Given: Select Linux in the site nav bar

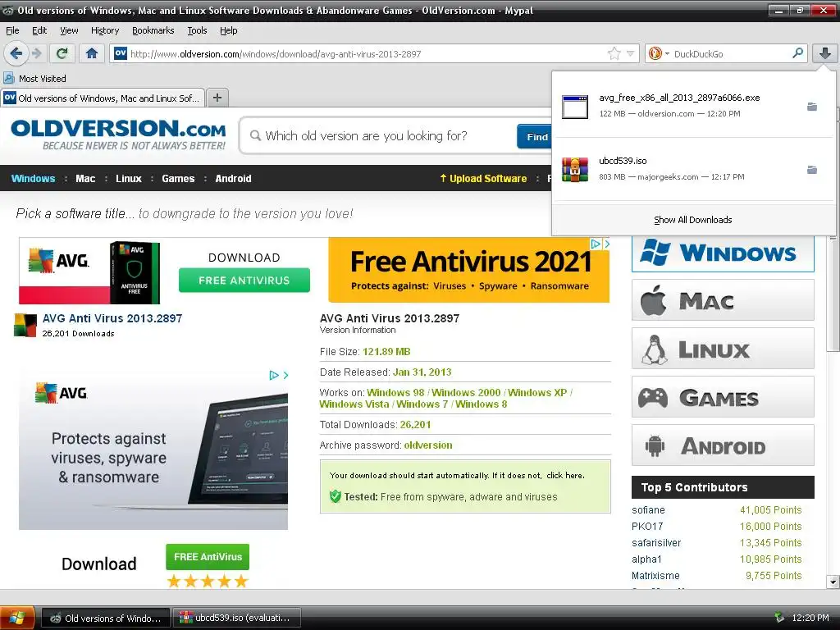Looking at the screenshot, I should [129, 178].
